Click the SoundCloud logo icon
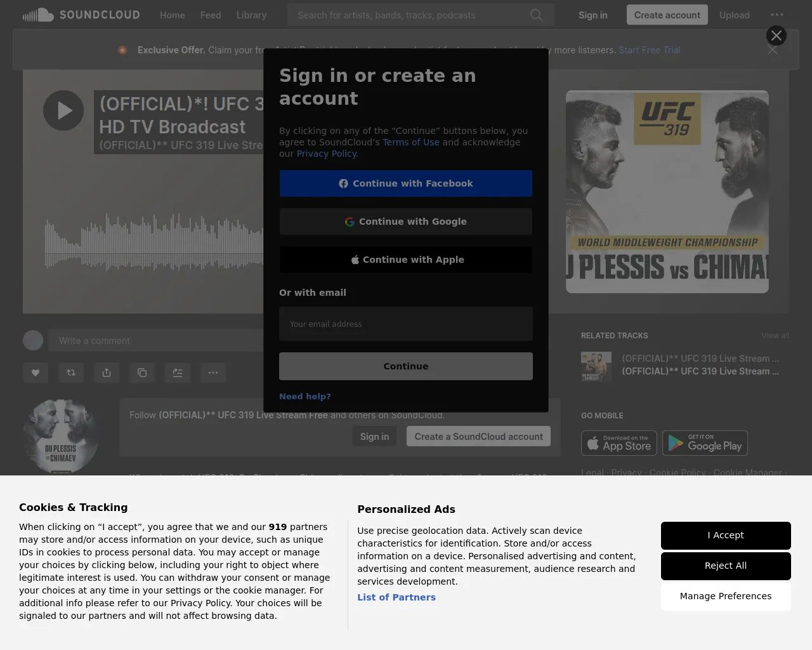This screenshot has width=812, height=650. click(x=38, y=15)
